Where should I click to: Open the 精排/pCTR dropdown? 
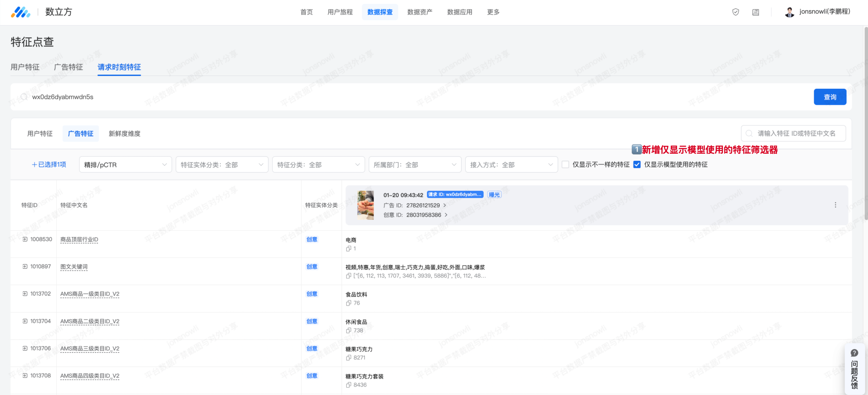click(125, 165)
